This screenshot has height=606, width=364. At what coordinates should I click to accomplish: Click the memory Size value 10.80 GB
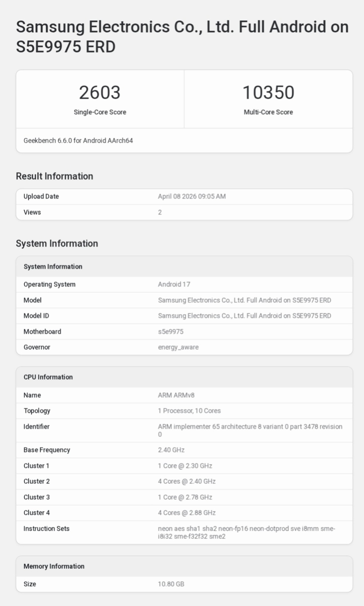pyautogui.click(x=171, y=584)
